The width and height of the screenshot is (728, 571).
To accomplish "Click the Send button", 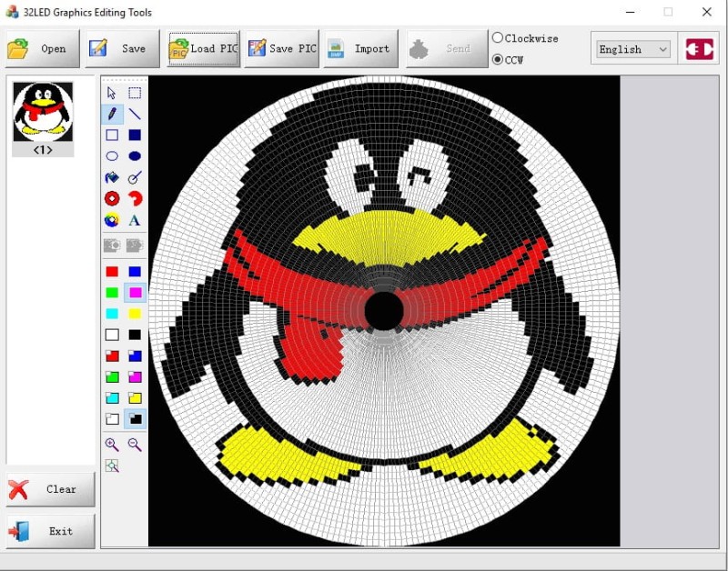I will 447,49.
